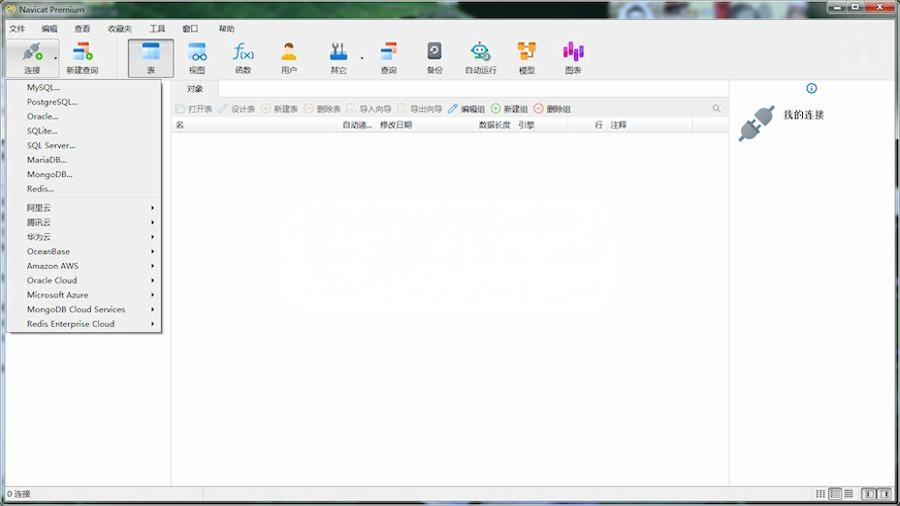The width and height of the screenshot is (900, 506).
Task: Switch to list view icon in the status bar
Action: pyautogui.click(x=835, y=493)
